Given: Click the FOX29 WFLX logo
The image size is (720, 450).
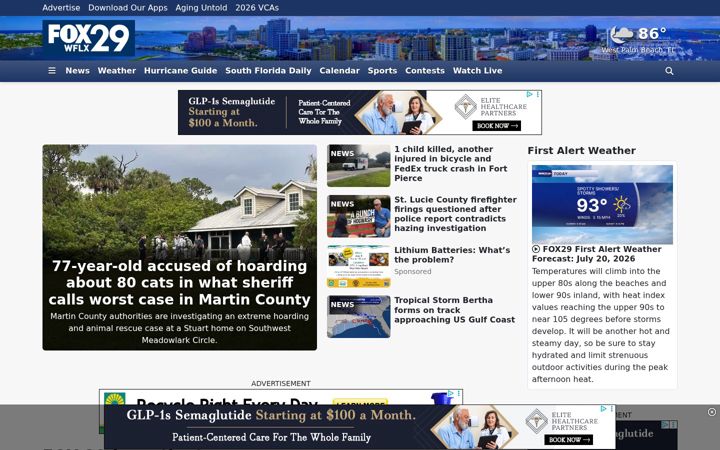Looking at the screenshot, I should coord(89,38).
